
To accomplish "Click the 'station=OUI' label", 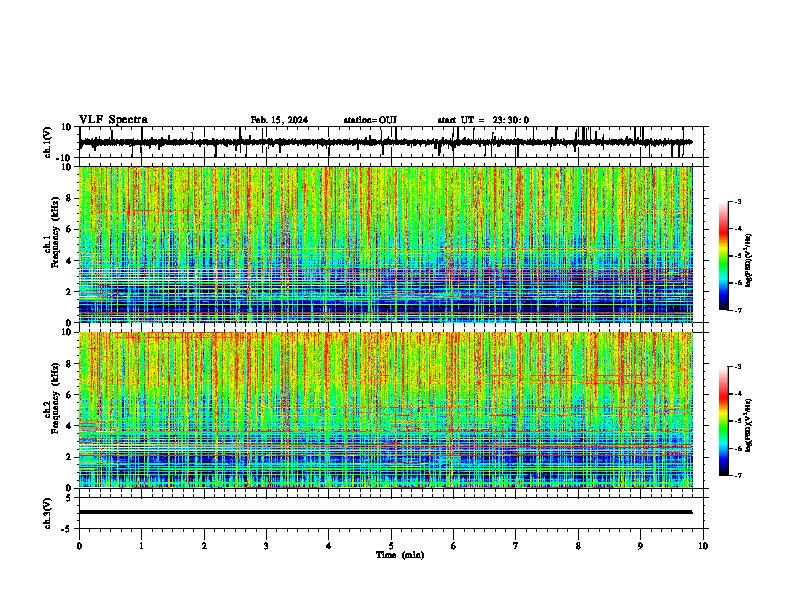I will pyautogui.click(x=370, y=120).
